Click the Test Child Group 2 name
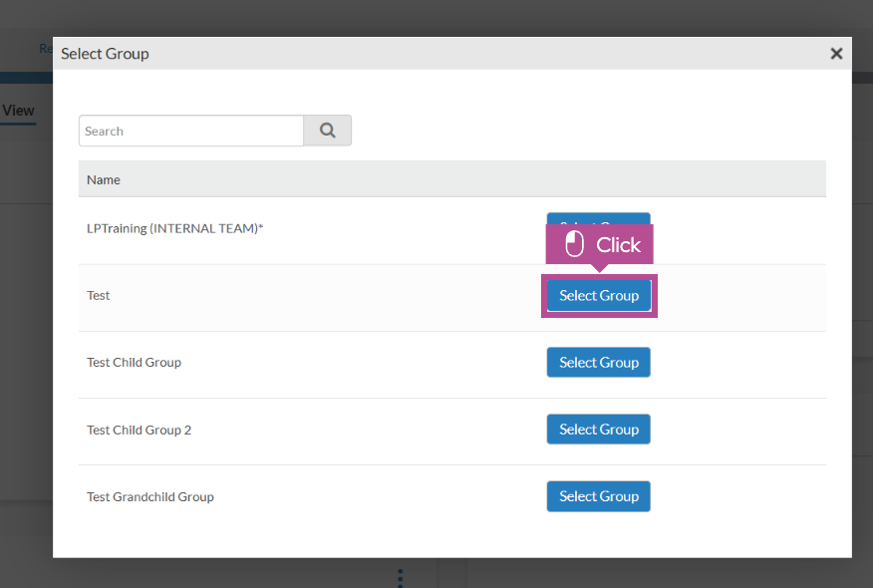This screenshot has width=873, height=588. coord(139,430)
